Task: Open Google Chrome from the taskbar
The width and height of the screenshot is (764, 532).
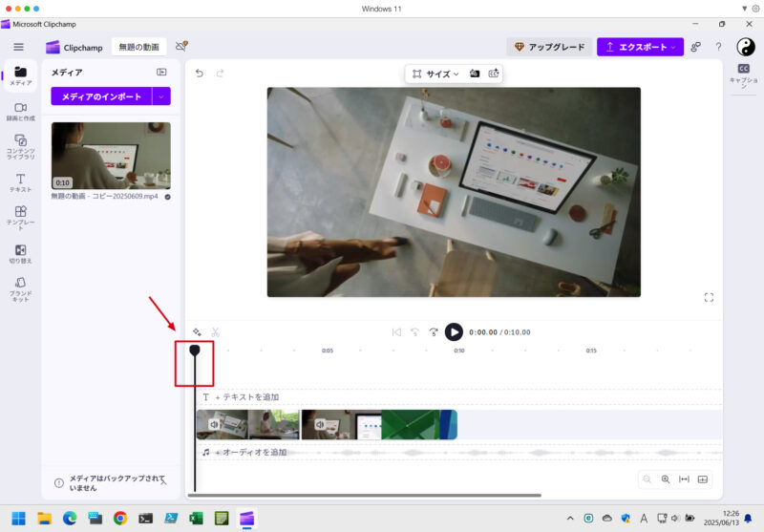Action: tap(120, 518)
